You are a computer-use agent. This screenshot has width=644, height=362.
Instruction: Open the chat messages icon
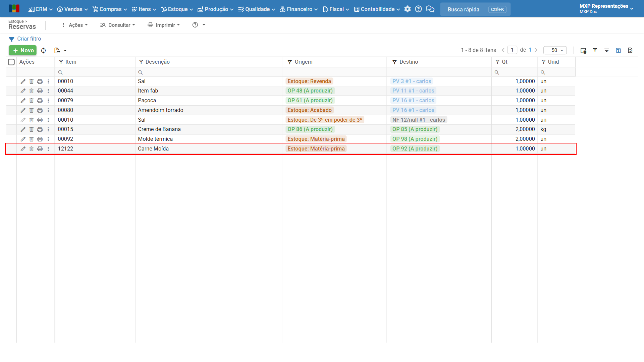click(x=430, y=9)
